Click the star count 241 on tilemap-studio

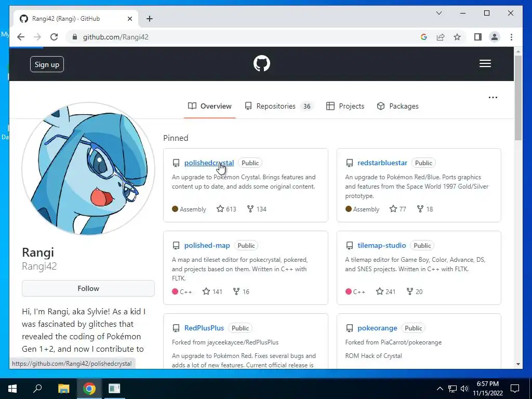[x=385, y=291]
